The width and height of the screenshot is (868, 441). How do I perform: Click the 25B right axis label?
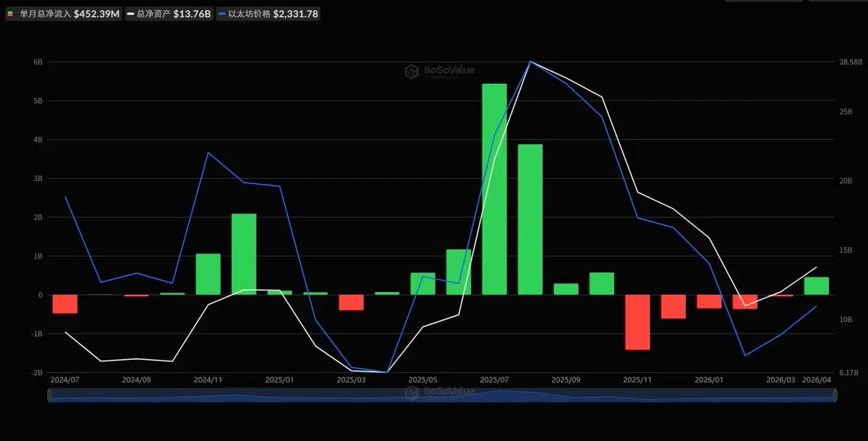click(x=845, y=112)
